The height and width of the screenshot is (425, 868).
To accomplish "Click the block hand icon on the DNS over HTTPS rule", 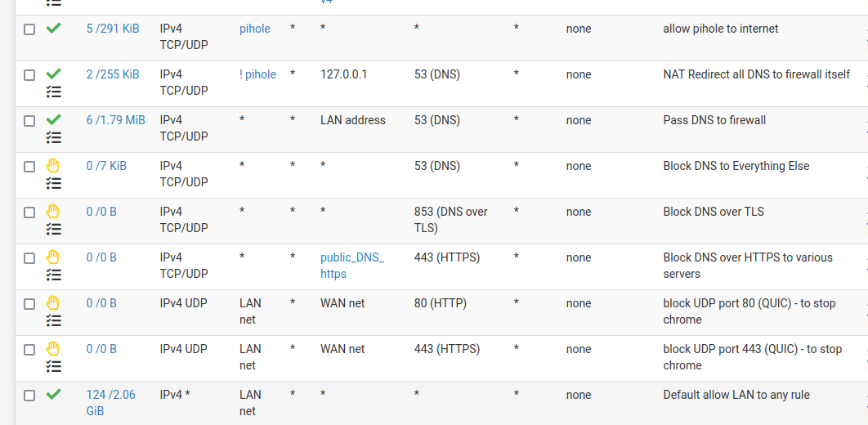I will point(54,257).
